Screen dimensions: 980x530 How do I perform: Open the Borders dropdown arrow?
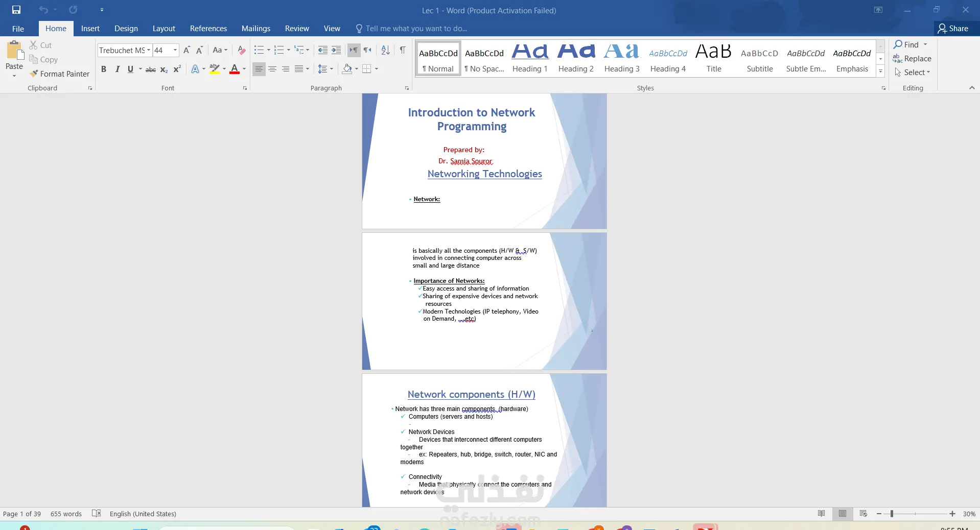pyautogui.click(x=377, y=69)
